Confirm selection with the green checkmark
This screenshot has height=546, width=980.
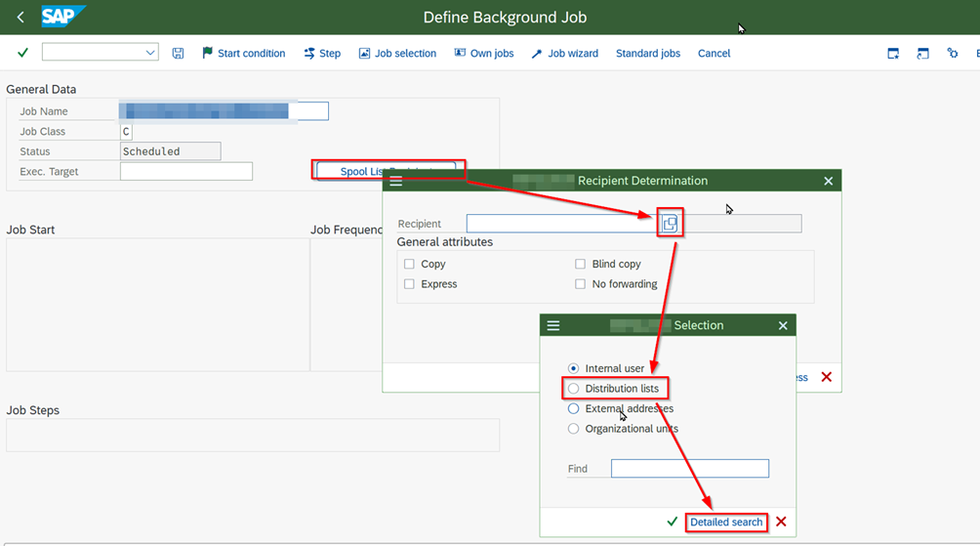pos(672,522)
